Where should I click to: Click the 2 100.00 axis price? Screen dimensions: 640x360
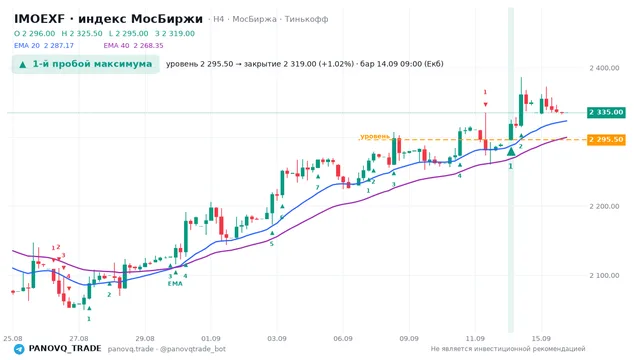pos(604,276)
